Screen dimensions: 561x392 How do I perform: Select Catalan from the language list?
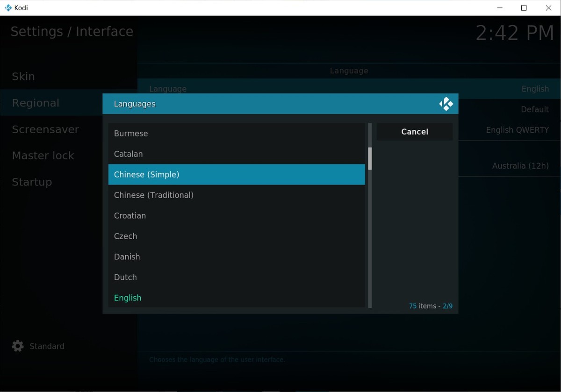[237, 154]
